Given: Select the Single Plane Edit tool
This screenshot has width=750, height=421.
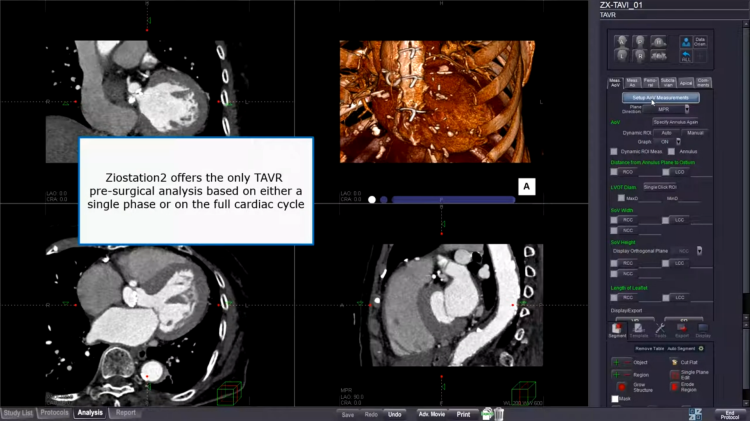Looking at the screenshot, I should 674,375.
